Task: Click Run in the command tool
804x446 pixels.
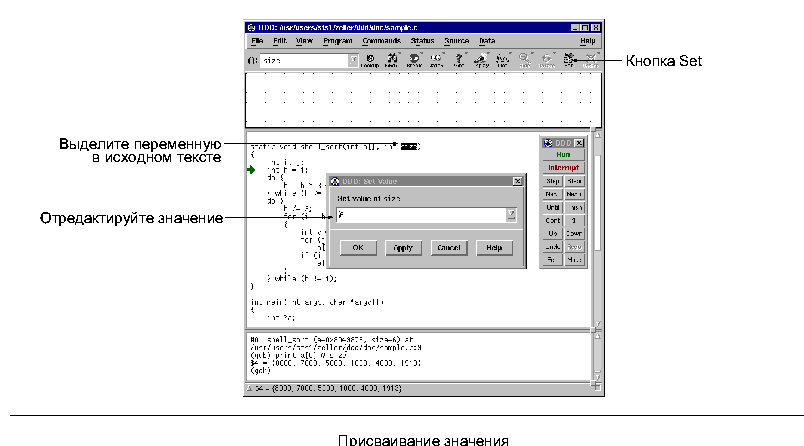Action: [563, 155]
